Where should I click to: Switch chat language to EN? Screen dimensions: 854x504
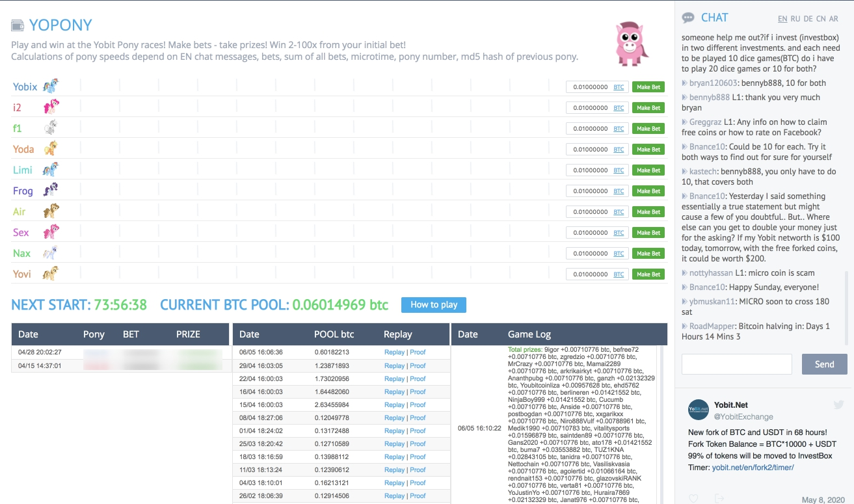pos(782,19)
